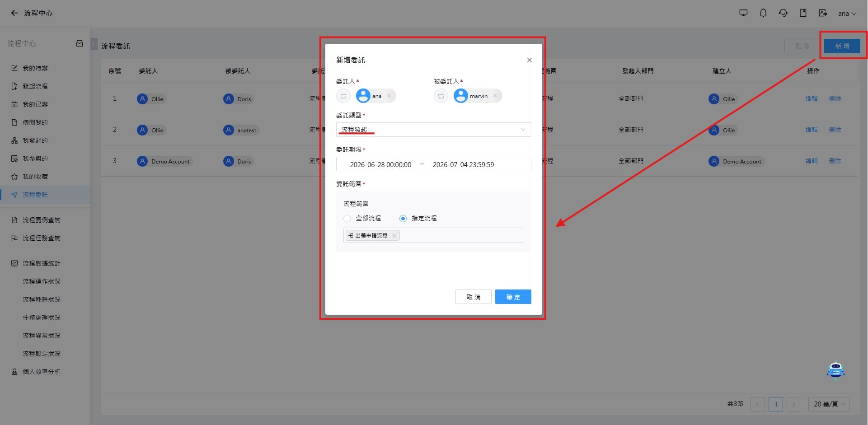Click the start date 2026-06-28 00:00:00

pos(380,164)
